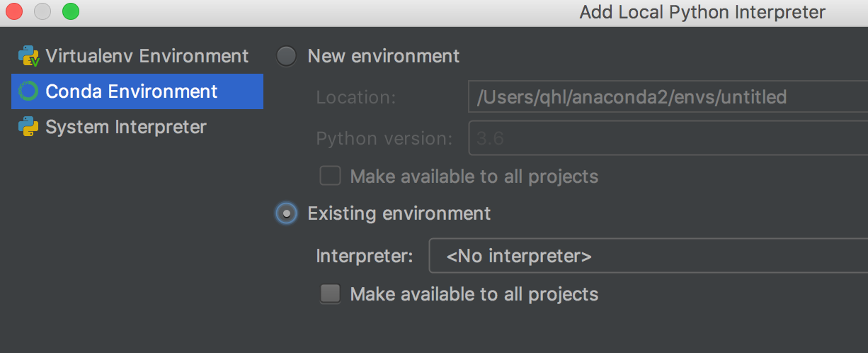This screenshot has height=353, width=868.
Task: Tick Make available checkbox under New environment
Action: click(330, 176)
